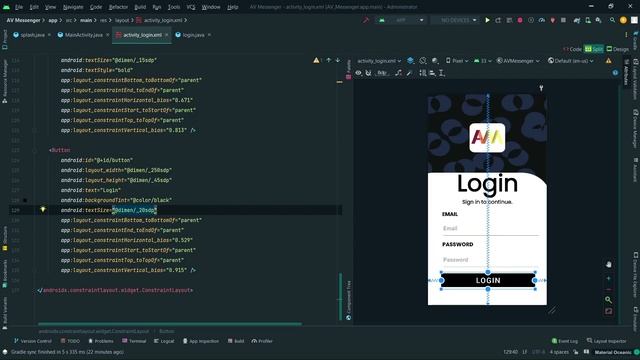The image size is (640, 360).
Task: Click the user avatar icon in top toolbar
Action: point(623,20)
